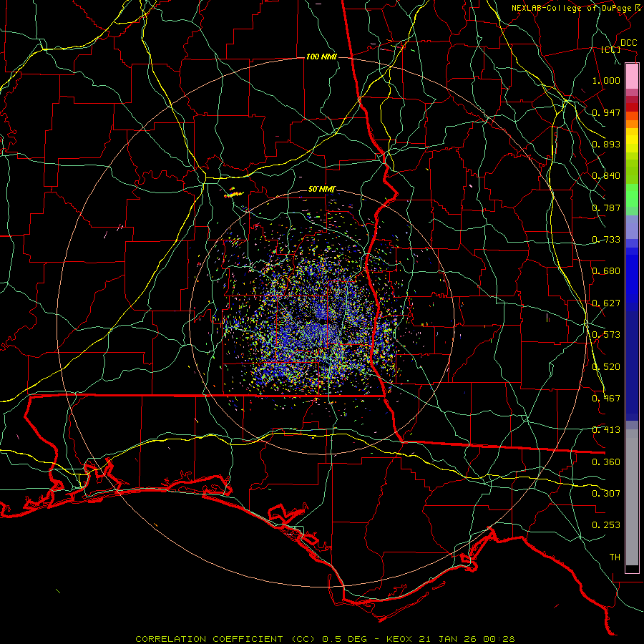
Task: Click the 0.680 legend value
Action: click(x=606, y=271)
